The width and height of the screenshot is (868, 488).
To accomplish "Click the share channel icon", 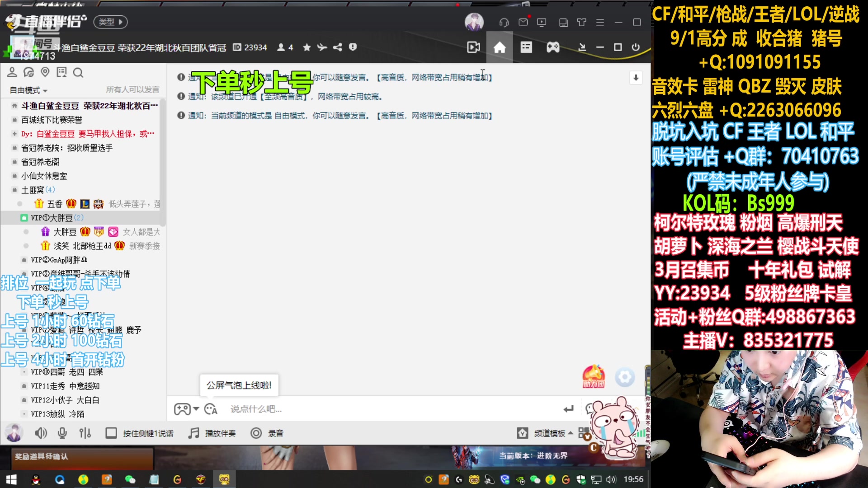I will point(338,47).
